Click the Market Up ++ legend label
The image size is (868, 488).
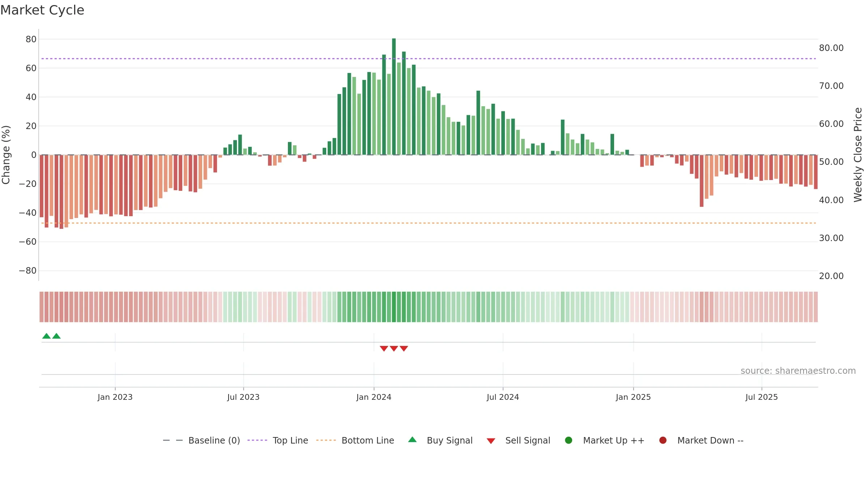(x=614, y=440)
